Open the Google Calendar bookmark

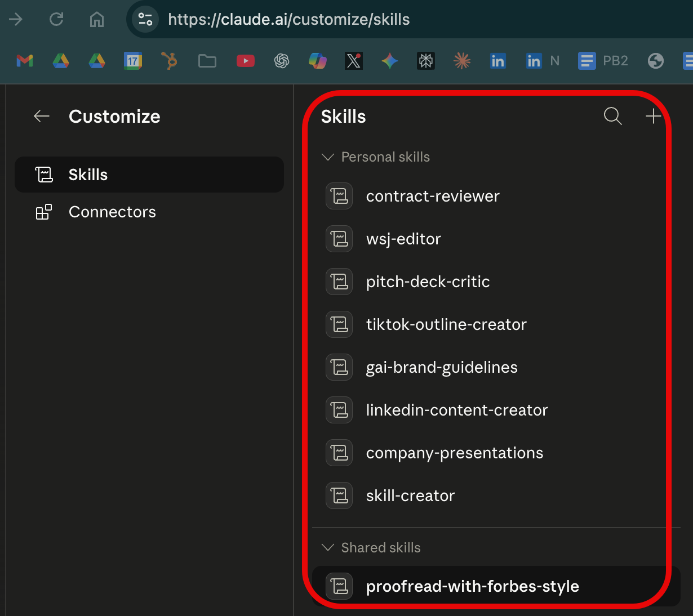pyautogui.click(x=133, y=61)
